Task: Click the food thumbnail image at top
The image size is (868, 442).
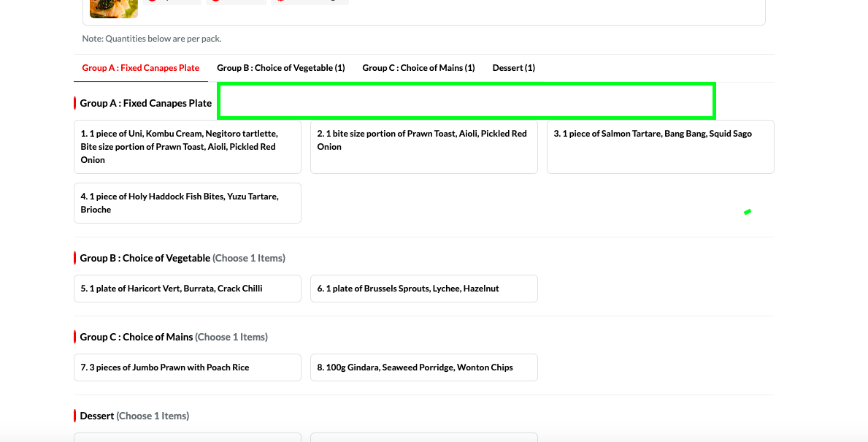Action: point(113,7)
